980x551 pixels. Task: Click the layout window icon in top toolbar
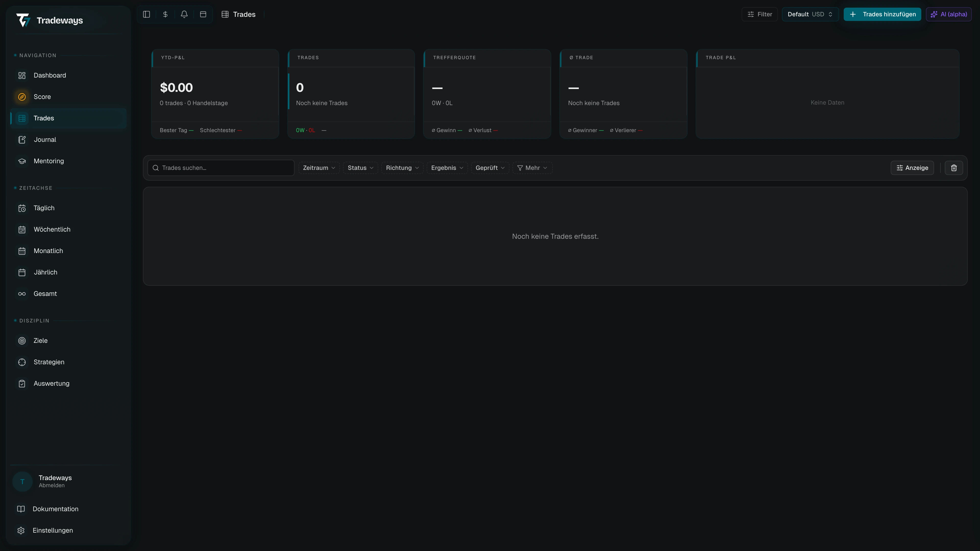tap(203, 15)
